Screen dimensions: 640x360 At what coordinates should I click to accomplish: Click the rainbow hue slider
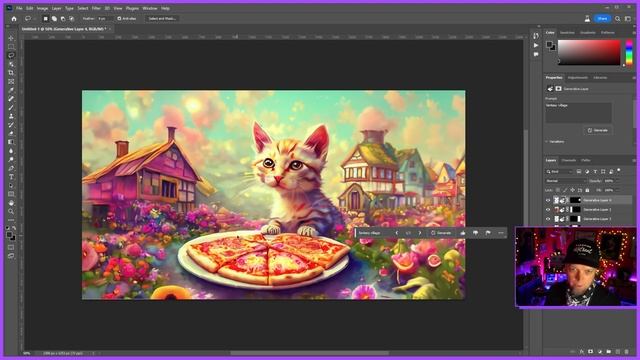(629, 52)
